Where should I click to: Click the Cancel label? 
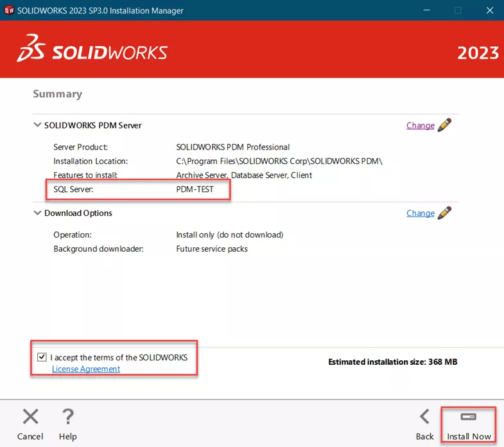pos(30,436)
